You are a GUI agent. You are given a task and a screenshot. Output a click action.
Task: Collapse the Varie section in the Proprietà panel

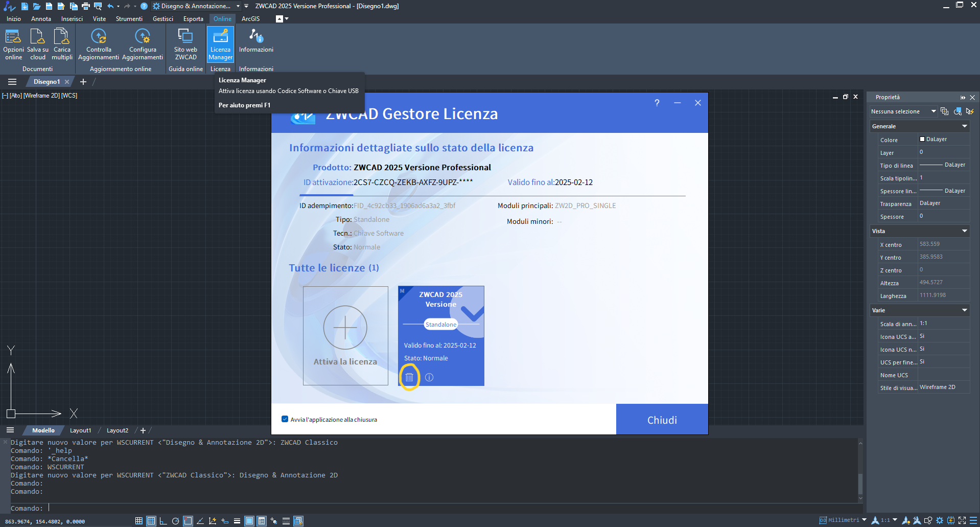point(965,310)
